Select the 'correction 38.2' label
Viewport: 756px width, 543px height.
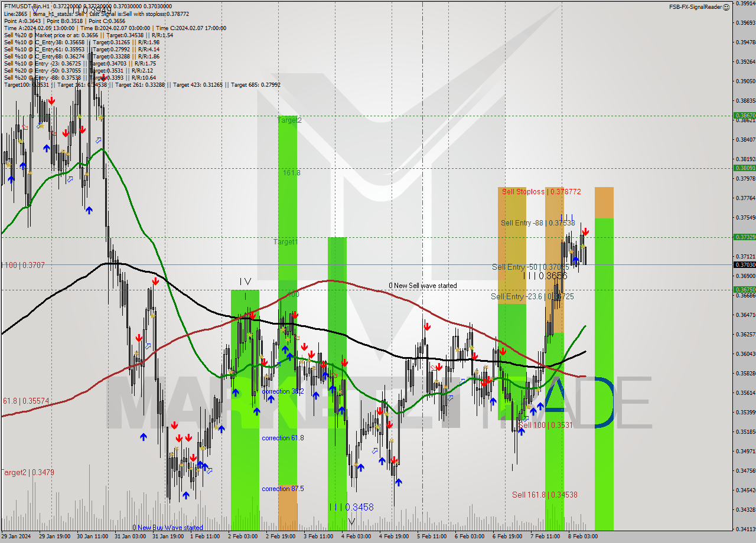point(283,391)
